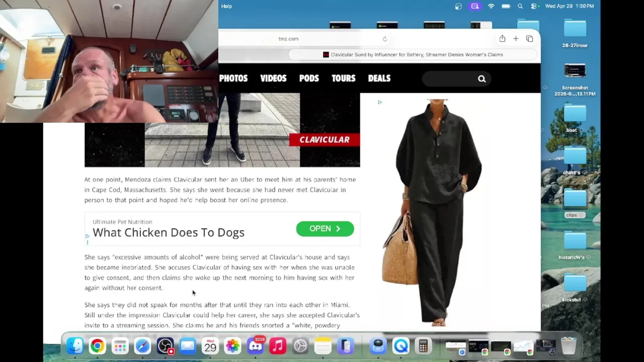Viewport: 644px width, 362px height.
Task: Click the webcam overlay video
Action: (109, 61)
